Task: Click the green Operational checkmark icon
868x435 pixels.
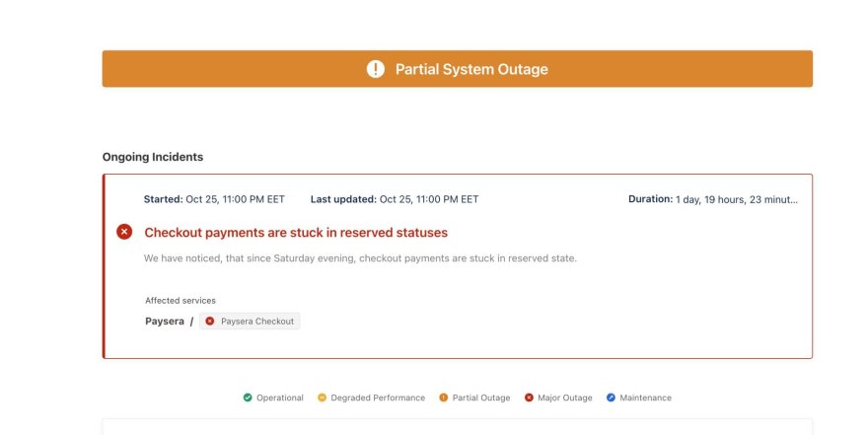Action: pos(248,398)
